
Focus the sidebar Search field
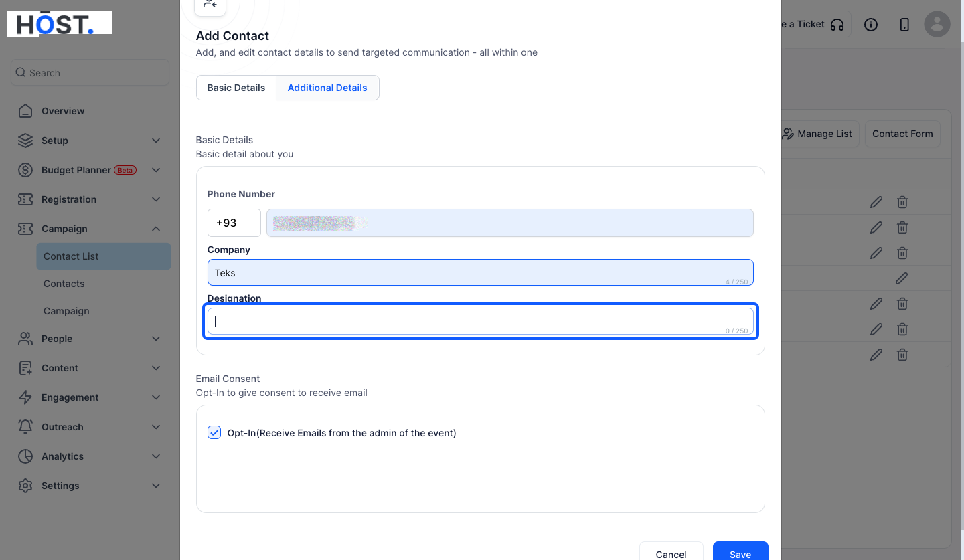90,72
